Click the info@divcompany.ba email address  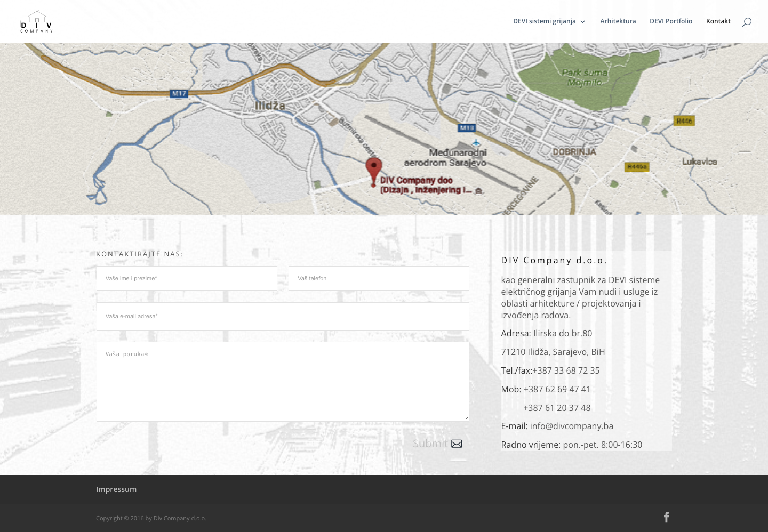point(571,426)
